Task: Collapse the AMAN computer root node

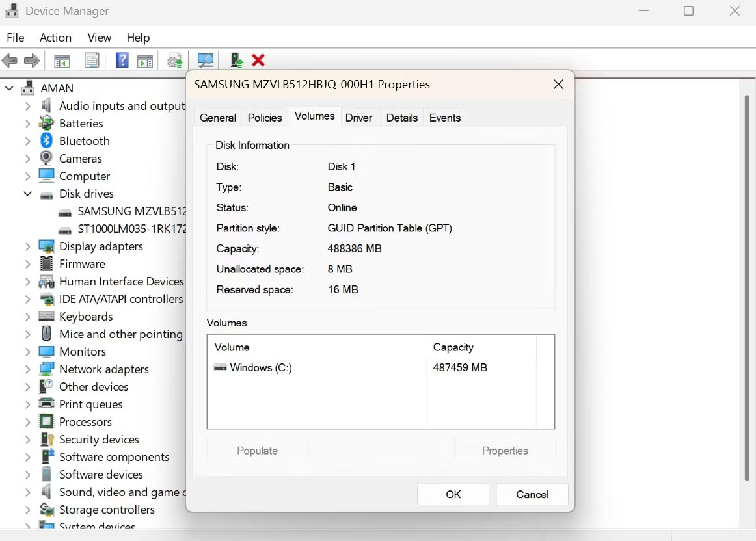Action: 9,88
